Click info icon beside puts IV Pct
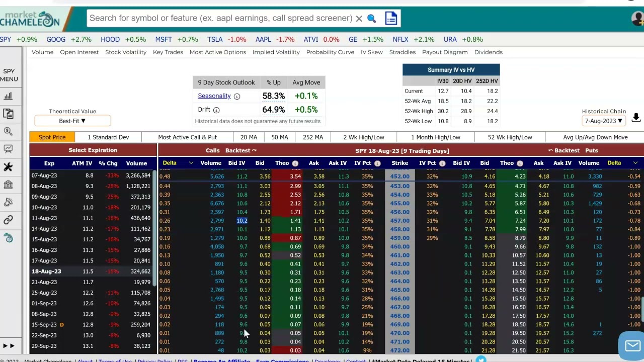644x362 pixels. tap(442, 163)
